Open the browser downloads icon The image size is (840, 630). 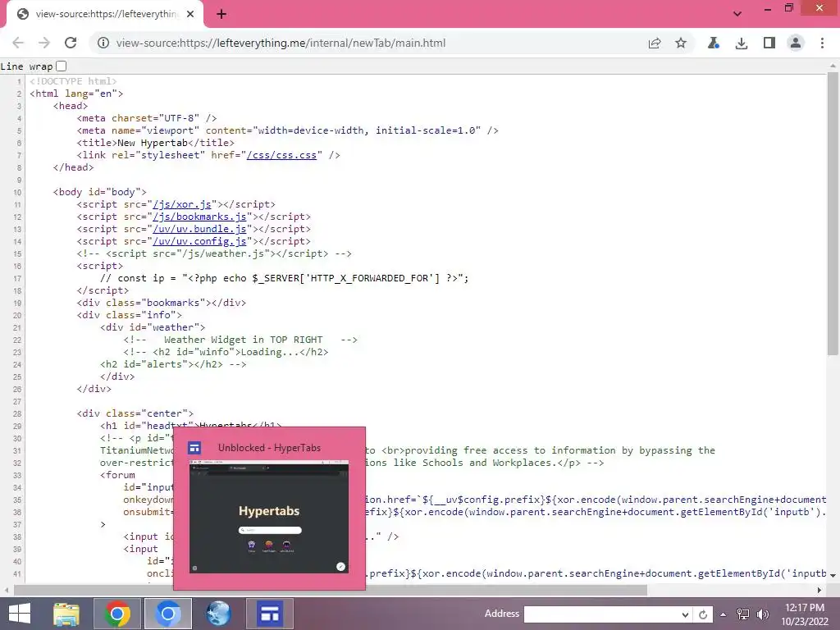pyautogui.click(x=742, y=43)
